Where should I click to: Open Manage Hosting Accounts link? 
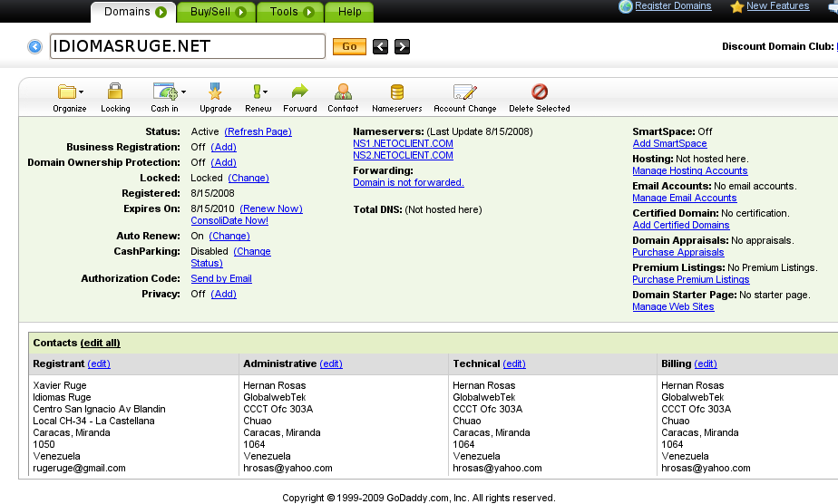click(690, 170)
